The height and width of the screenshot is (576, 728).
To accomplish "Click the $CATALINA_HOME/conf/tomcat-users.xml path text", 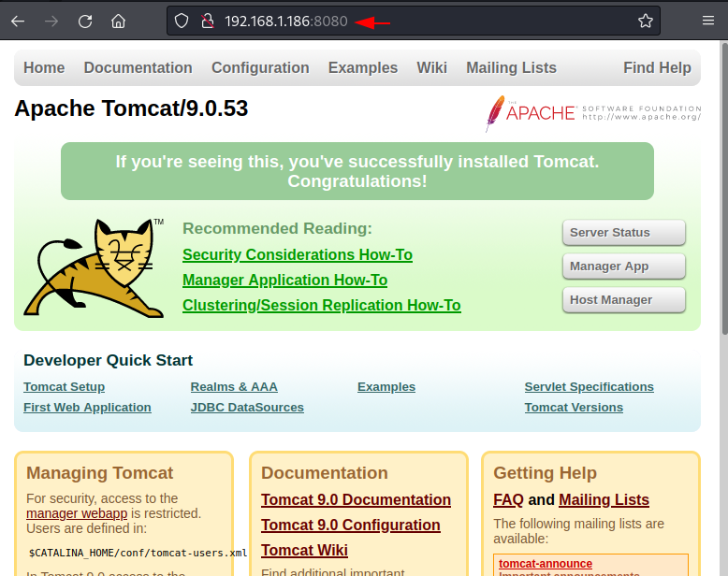I will (x=138, y=553).
